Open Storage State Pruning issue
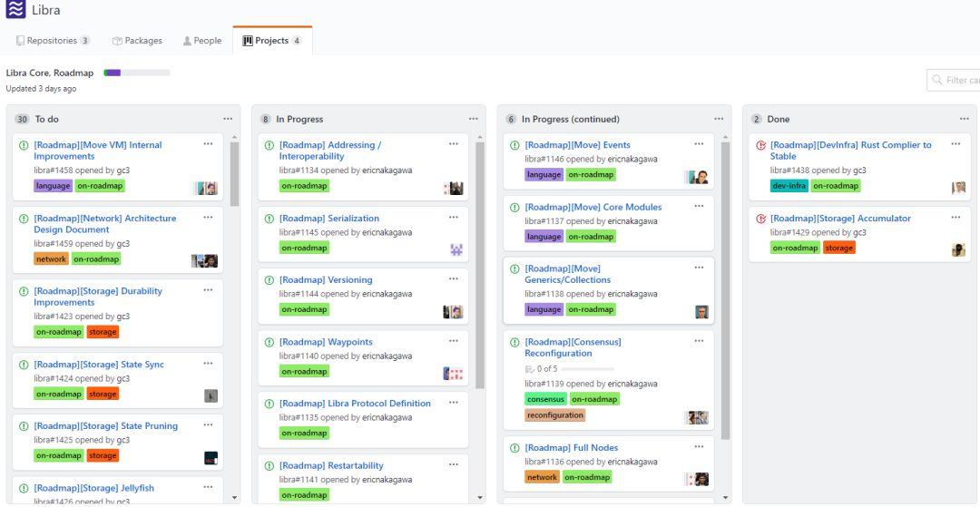The width and height of the screenshot is (980, 507). [105, 426]
